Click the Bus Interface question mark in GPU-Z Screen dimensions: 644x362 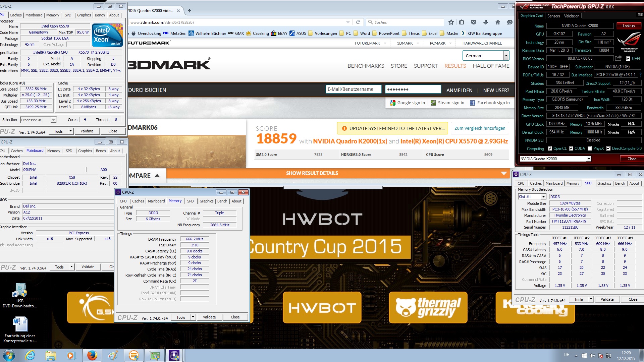click(x=640, y=75)
